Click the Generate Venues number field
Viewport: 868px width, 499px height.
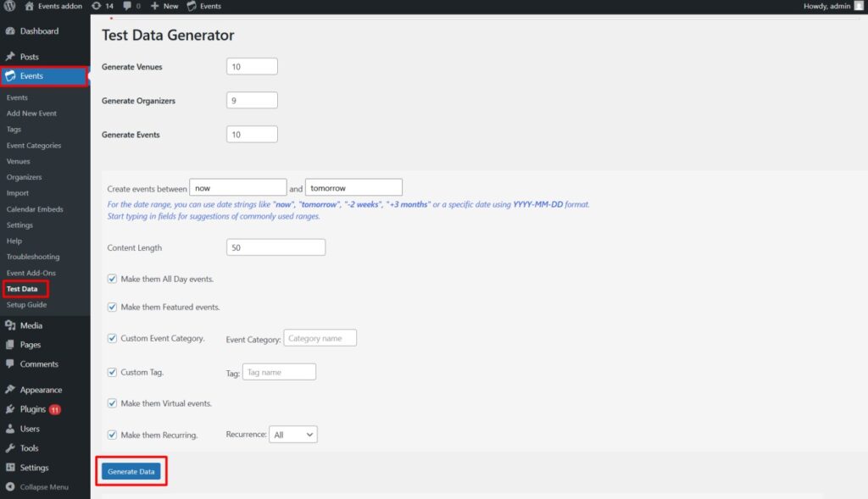[252, 66]
